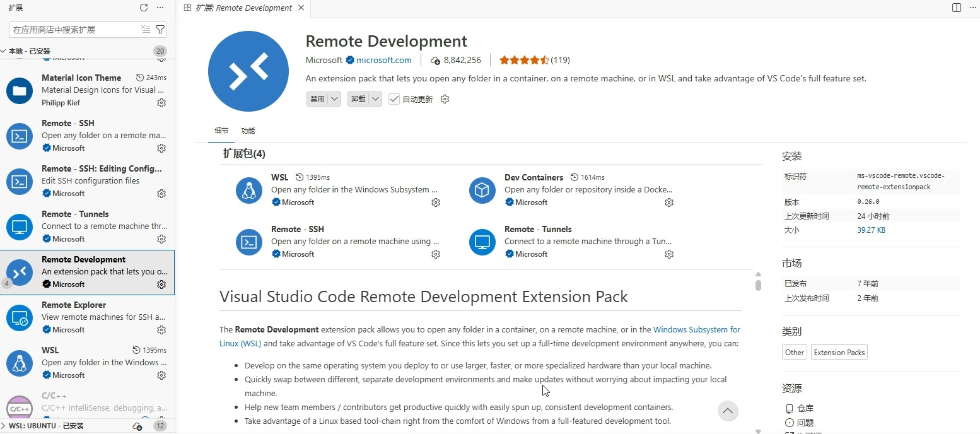
Task: Open gear settings for WSL pack item
Action: [x=436, y=202]
